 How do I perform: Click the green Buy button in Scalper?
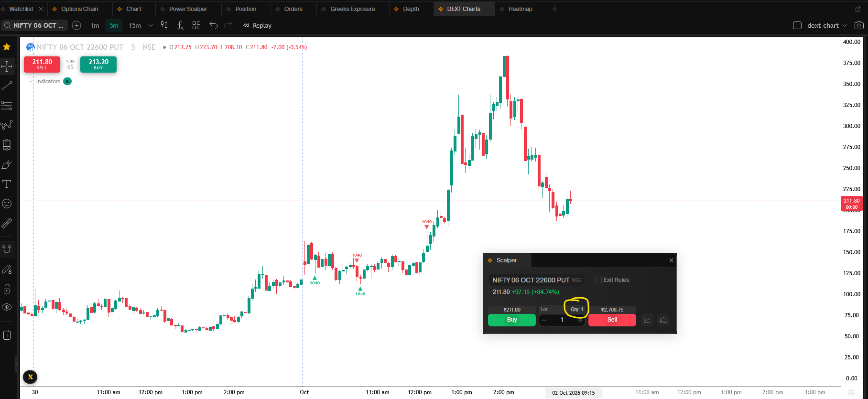(x=512, y=320)
